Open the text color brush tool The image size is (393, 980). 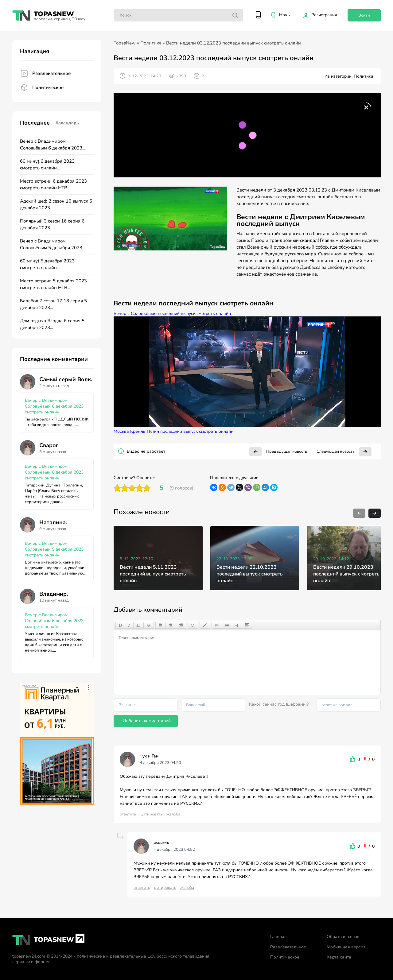click(x=204, y=625)
